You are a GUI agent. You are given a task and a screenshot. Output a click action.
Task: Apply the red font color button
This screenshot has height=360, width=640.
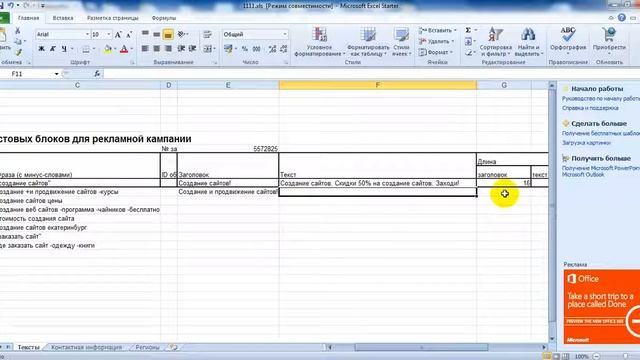pyautogui.click(x=124, y=49)
